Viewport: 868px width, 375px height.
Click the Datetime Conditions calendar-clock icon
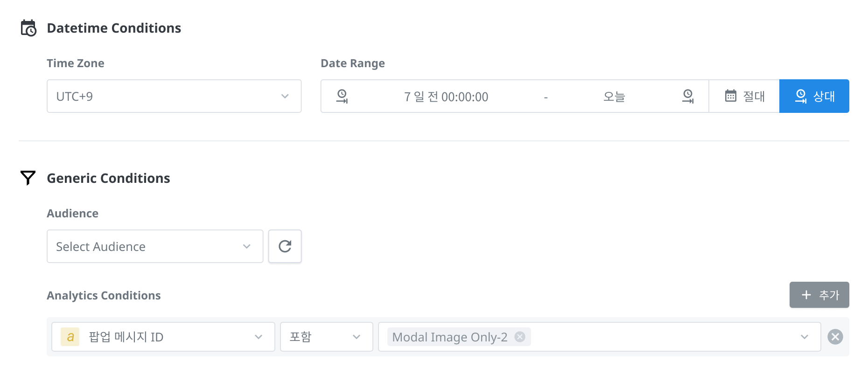(28, 28)
